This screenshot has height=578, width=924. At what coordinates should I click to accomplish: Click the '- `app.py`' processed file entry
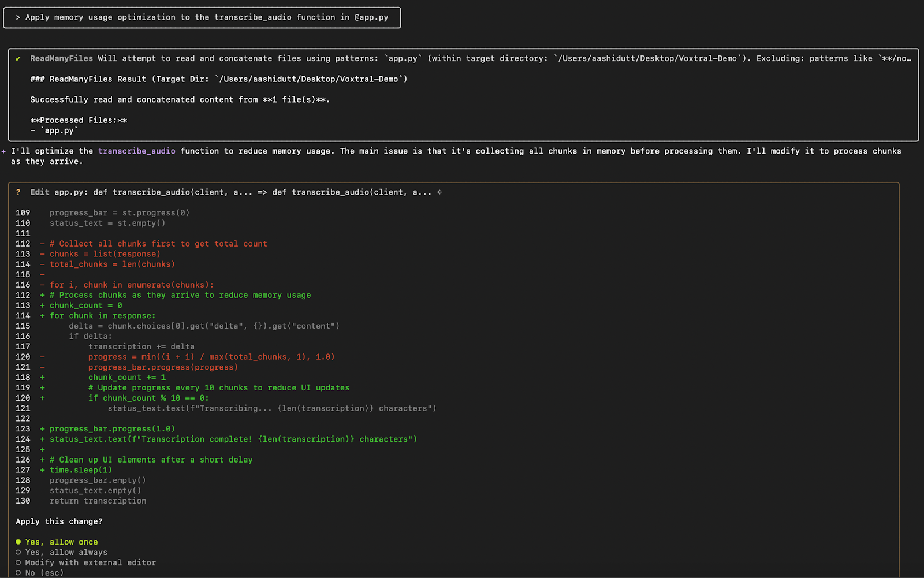click(54, 130)
